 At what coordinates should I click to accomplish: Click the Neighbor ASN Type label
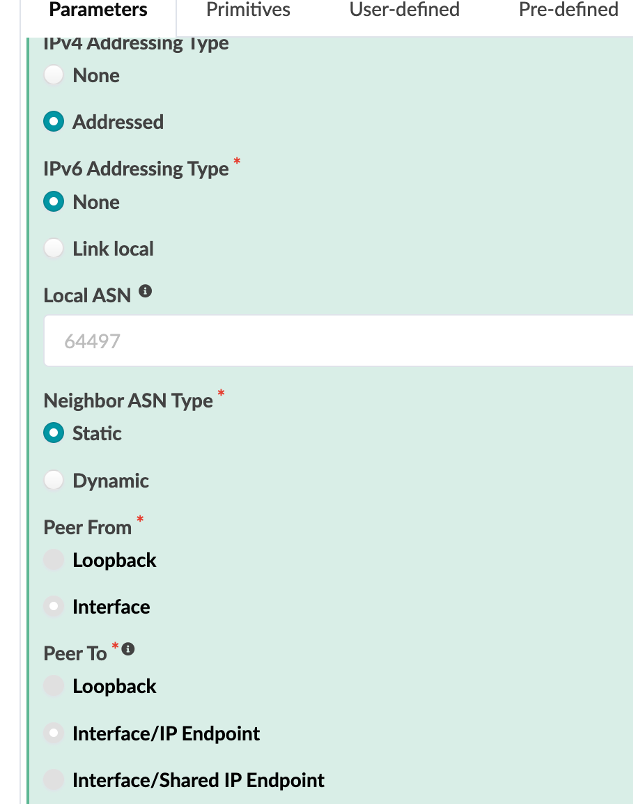tap(128, 401)
